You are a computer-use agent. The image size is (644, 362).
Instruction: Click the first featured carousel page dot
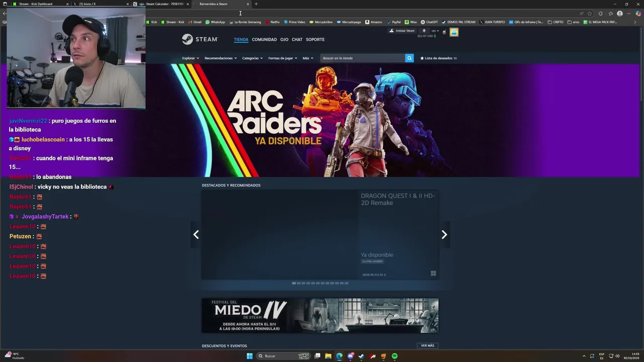tap(294, 283)
